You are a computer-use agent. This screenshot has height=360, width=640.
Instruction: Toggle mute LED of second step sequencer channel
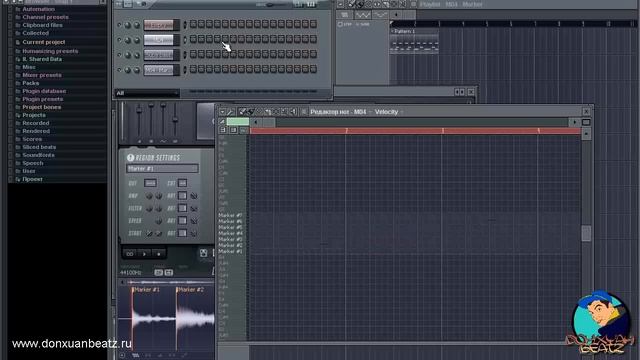click(119, 40)
